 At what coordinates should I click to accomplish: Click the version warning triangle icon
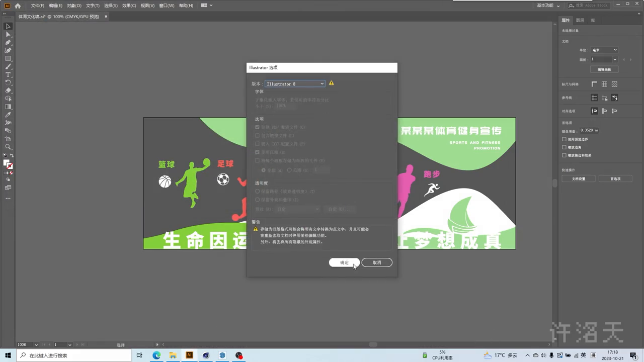coord(331,83)
